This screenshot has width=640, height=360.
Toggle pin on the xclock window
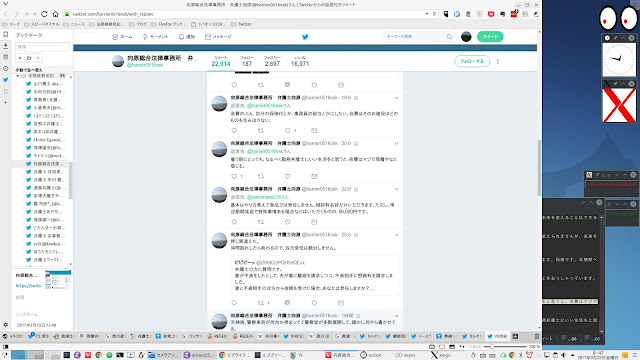(x=615, y=38)
